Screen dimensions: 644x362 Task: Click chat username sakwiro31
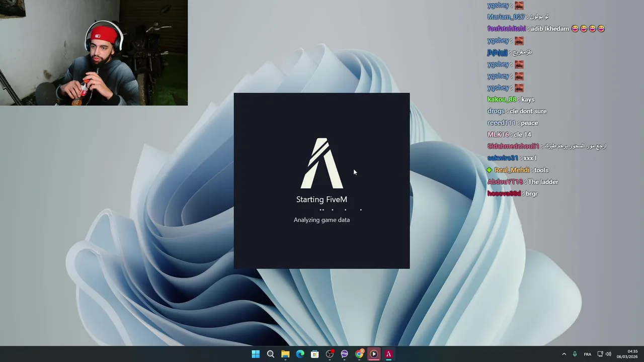coord(503,158)
